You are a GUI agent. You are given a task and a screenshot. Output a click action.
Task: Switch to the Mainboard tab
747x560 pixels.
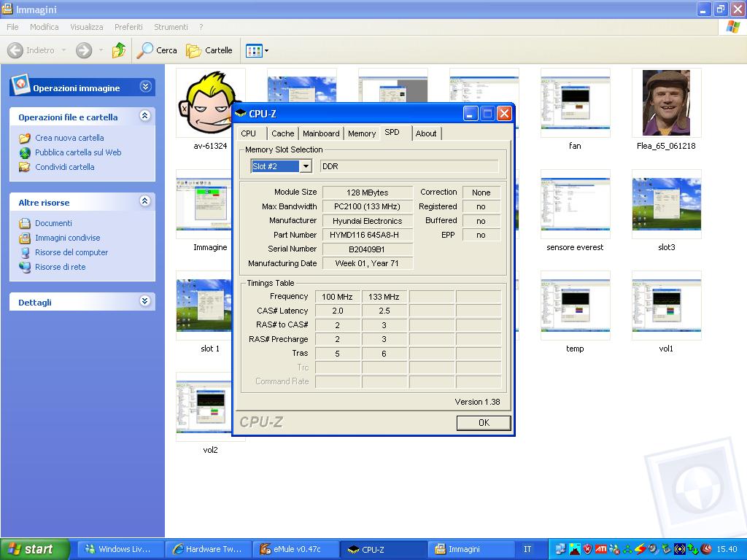click(x=321, y=134)
